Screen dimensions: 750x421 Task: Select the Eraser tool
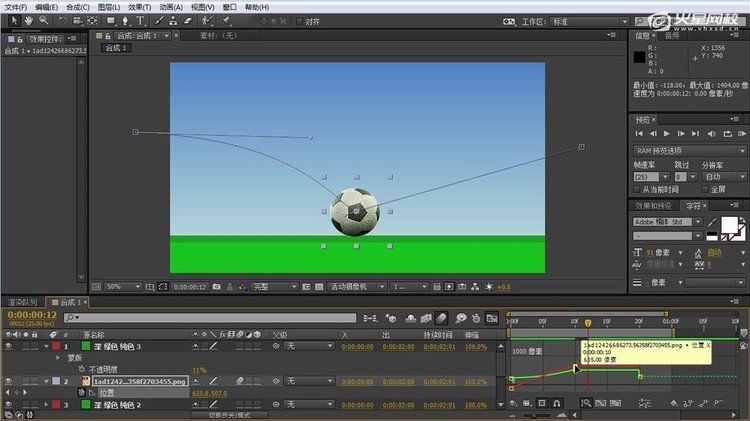click(188, 21)
